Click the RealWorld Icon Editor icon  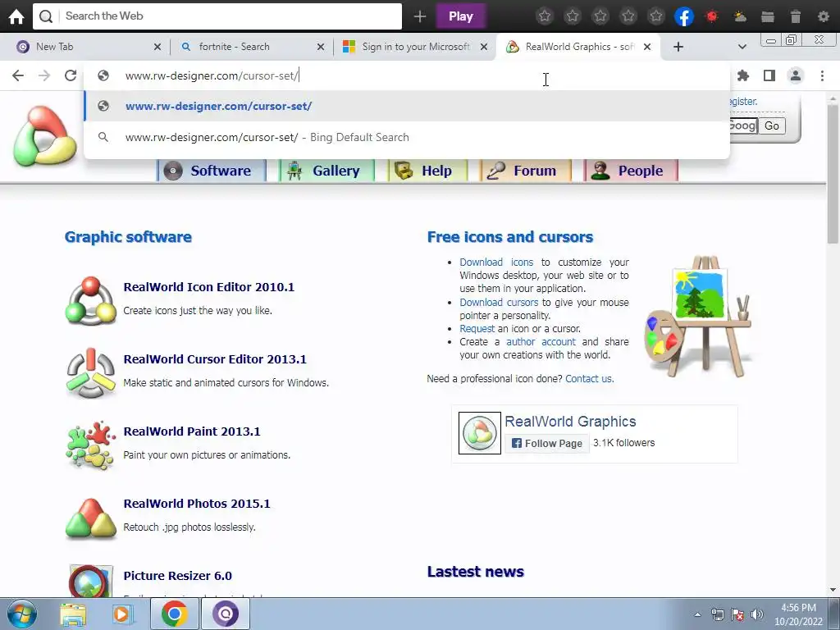coord(91,300)
